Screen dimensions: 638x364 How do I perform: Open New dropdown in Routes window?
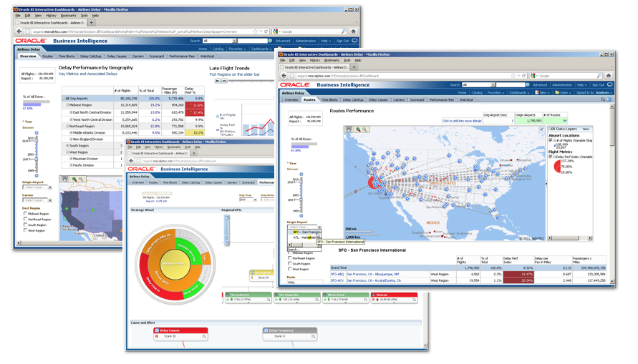click(542, 93)
